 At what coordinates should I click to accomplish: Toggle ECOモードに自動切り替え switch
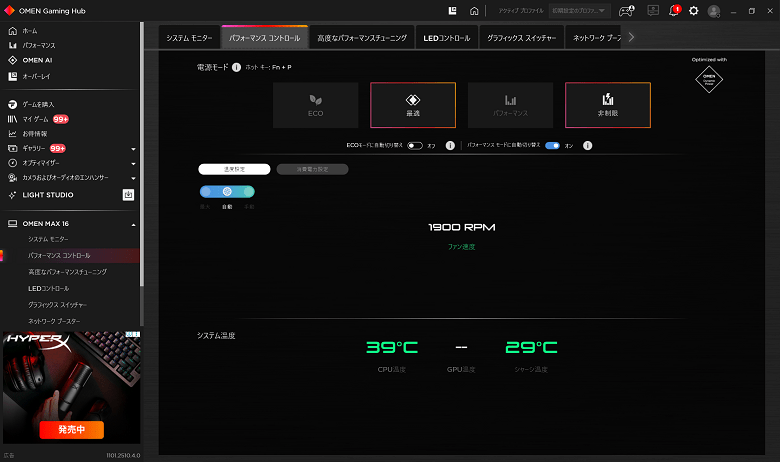coord(415,146)
